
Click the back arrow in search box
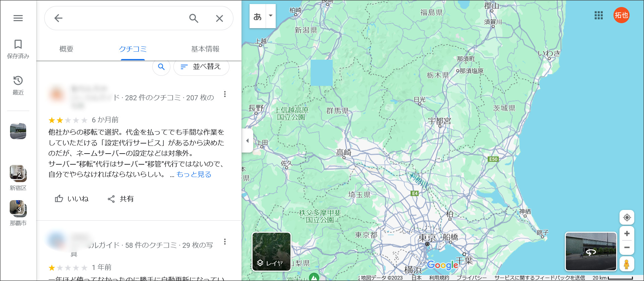click(58, 18)
